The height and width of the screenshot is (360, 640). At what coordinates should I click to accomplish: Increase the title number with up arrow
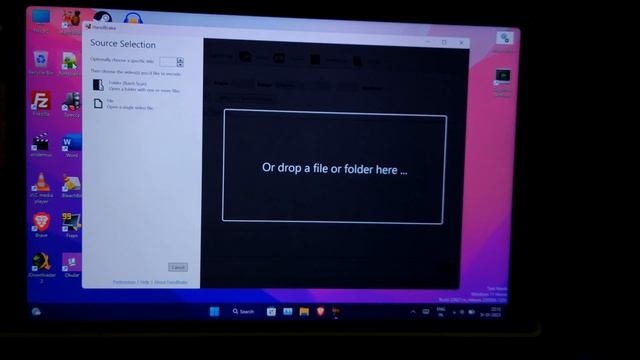[180, 60]
